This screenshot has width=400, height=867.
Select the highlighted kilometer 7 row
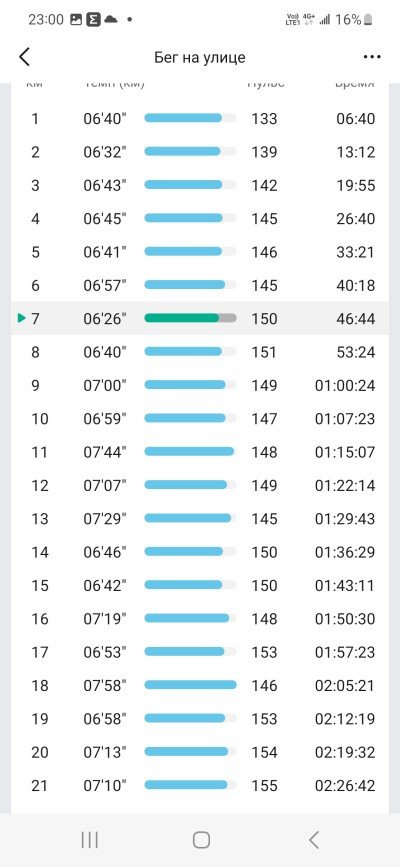(200, 318)
